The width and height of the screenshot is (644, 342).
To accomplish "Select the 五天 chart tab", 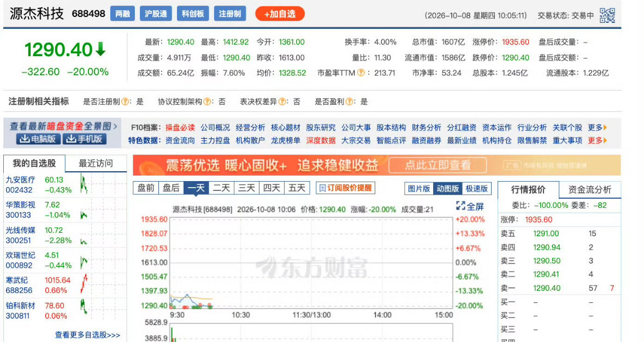I will tap(297, 188).
